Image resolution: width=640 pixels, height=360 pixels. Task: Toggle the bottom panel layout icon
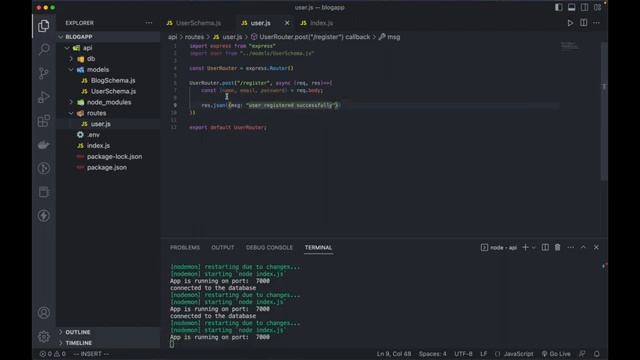pos(571,7)
